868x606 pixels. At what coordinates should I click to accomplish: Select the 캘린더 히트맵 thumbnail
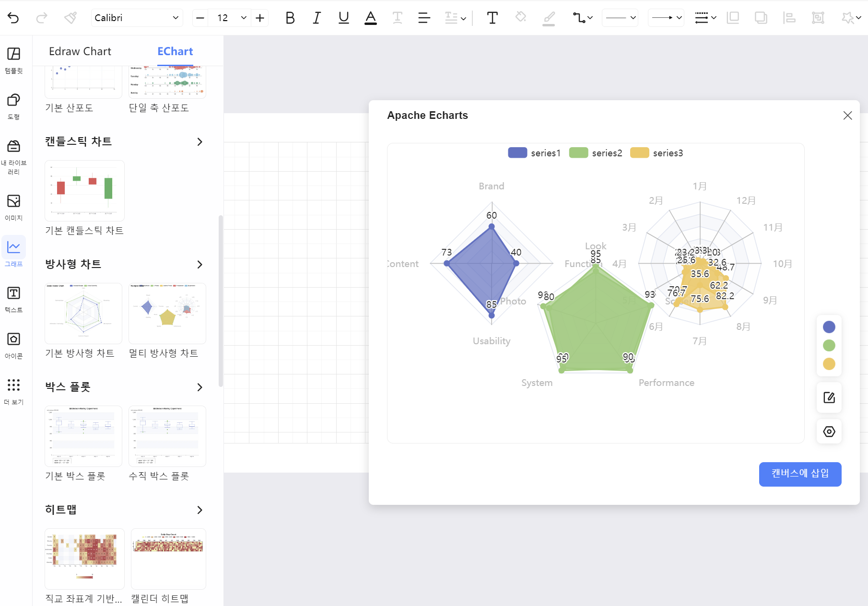tap(168, 559)
